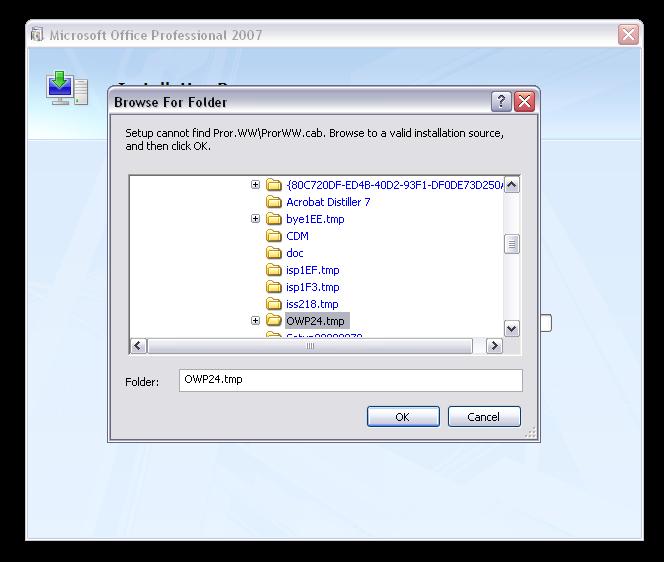Expand the bye1EE.tmp folder node
Screen dimensions: 664x562
(x=255, y=219)
